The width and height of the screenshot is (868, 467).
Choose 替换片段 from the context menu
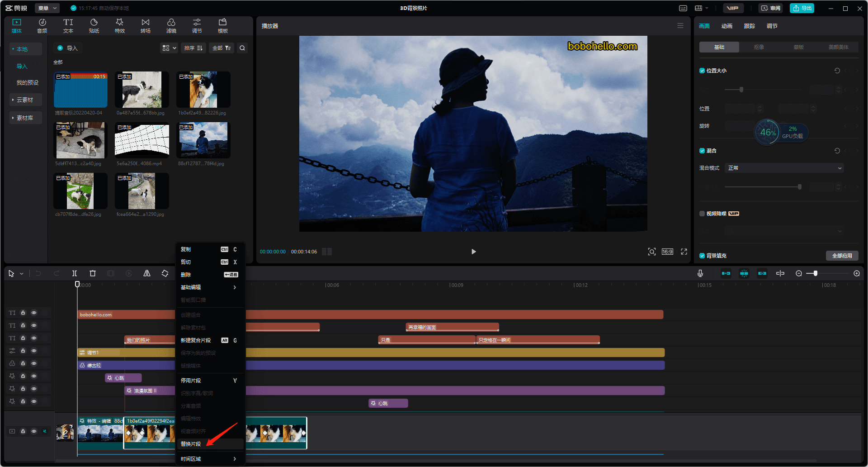pyautogui.click(x=210, y=444)
